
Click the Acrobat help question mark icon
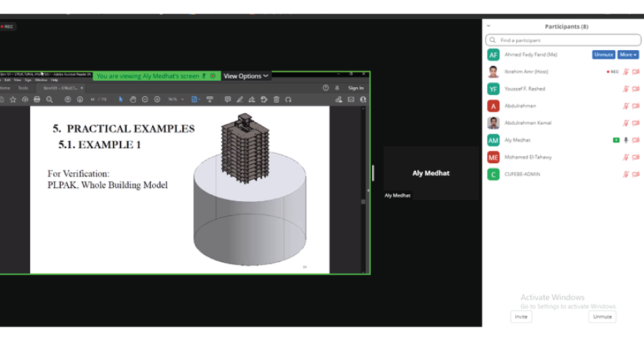(326, 88)
